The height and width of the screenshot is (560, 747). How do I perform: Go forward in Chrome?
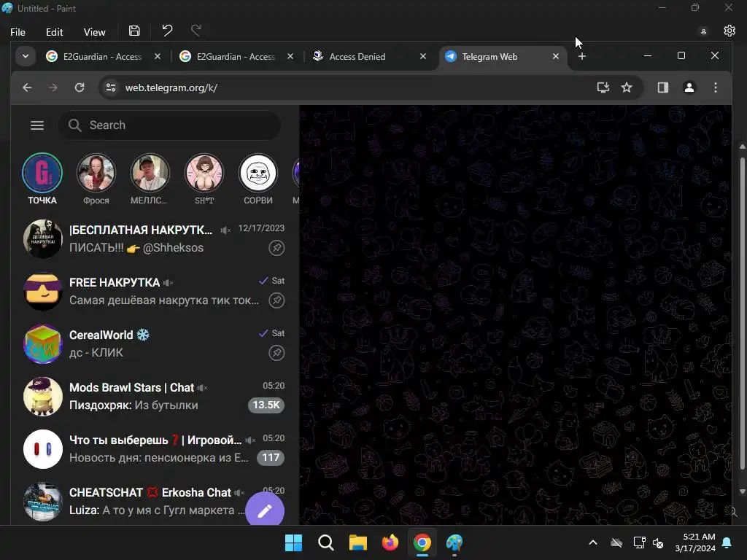click(x=53, y=87)
